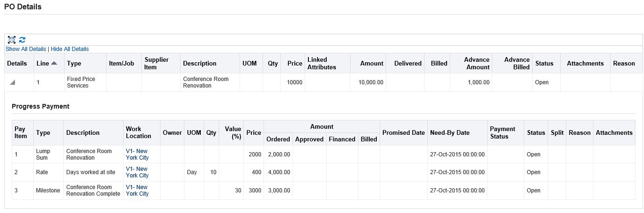Click the Promised Date column header
This screenshot has height=213, width=644.
[403, 132]
